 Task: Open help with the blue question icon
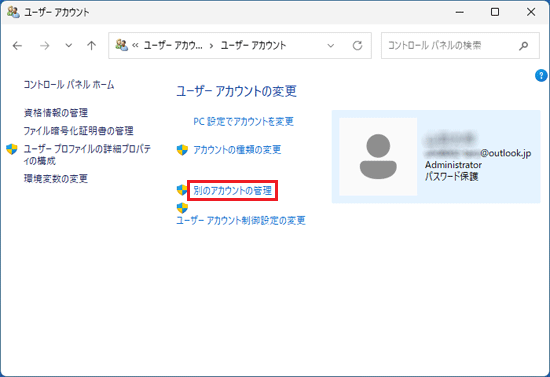[541, 75]
